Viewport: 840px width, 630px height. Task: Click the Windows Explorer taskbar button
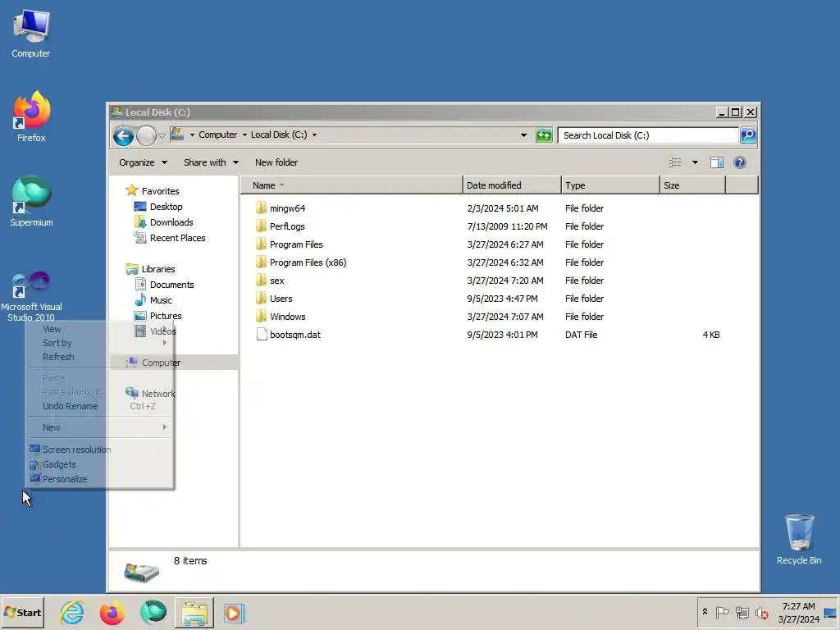point(194,613)
